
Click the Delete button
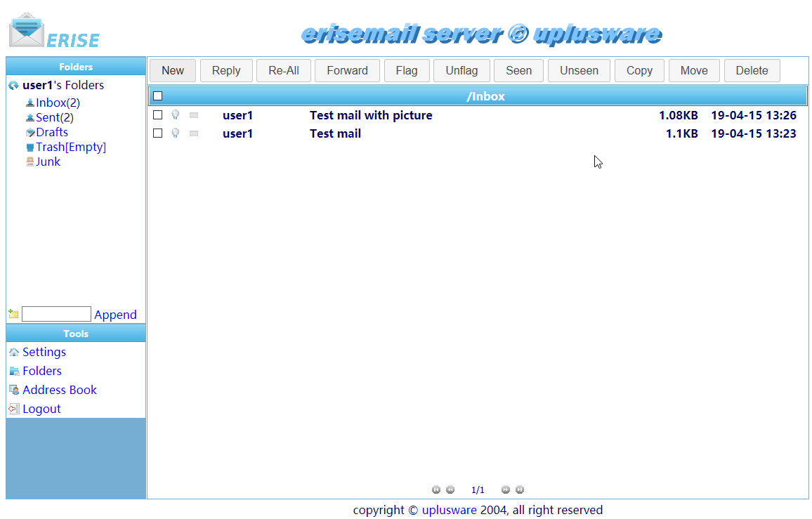tap(752, 70)
